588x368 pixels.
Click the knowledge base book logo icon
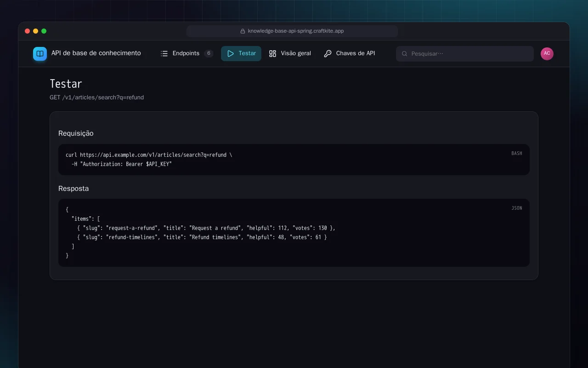(40, 54)
